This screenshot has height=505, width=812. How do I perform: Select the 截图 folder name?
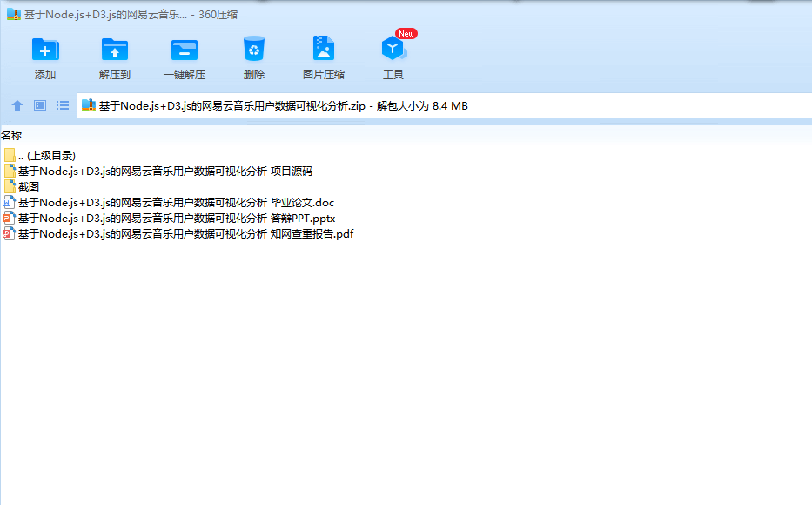[29, 186]
